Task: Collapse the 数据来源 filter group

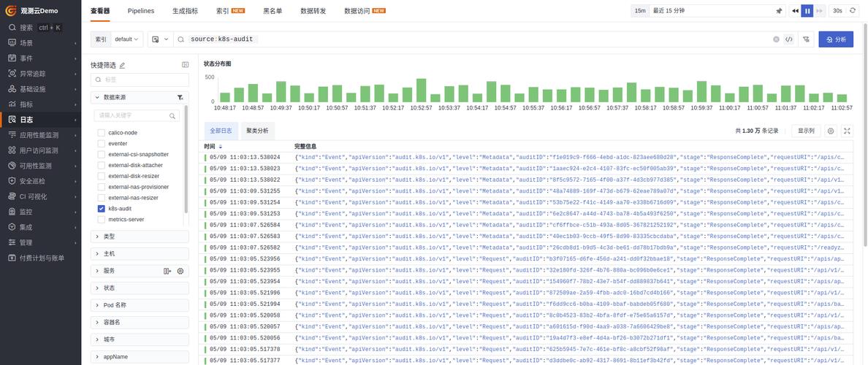Action: (x=97, y=97)
